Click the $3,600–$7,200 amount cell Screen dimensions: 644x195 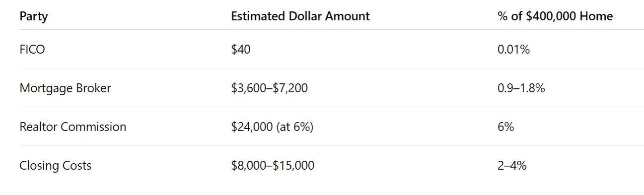click(x=270, y=88)
